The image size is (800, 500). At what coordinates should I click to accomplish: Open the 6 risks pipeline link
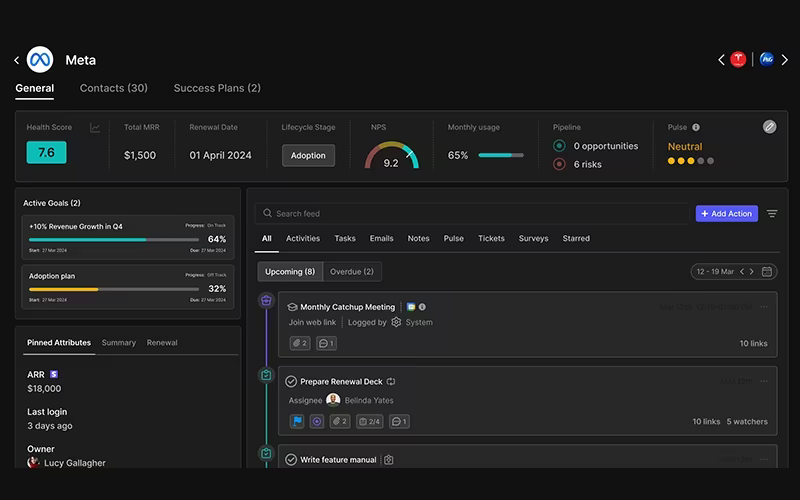pyautogui.click(x=587, y=164)
